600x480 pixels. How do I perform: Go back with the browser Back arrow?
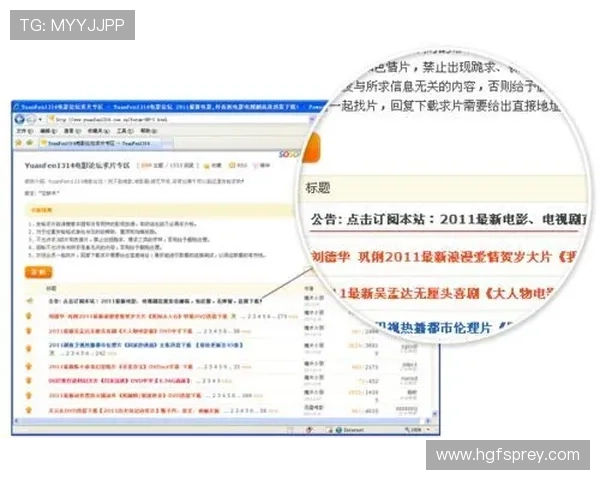[20, 119]
